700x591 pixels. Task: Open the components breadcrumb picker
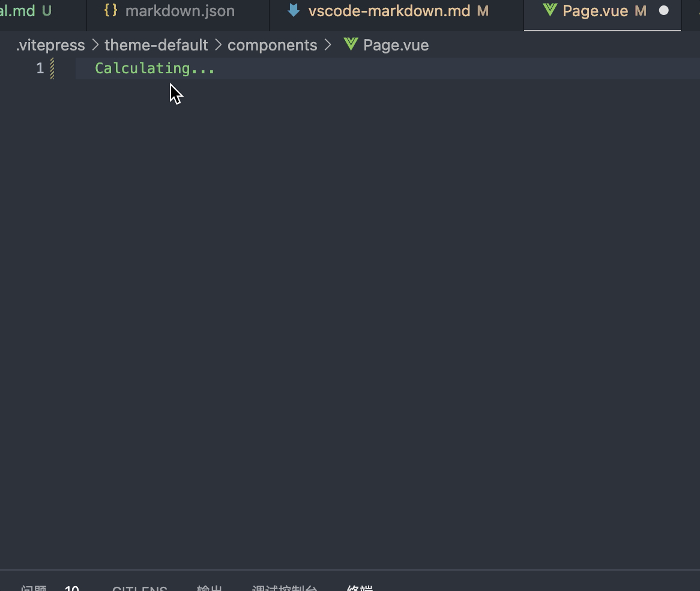coord(272,44)
